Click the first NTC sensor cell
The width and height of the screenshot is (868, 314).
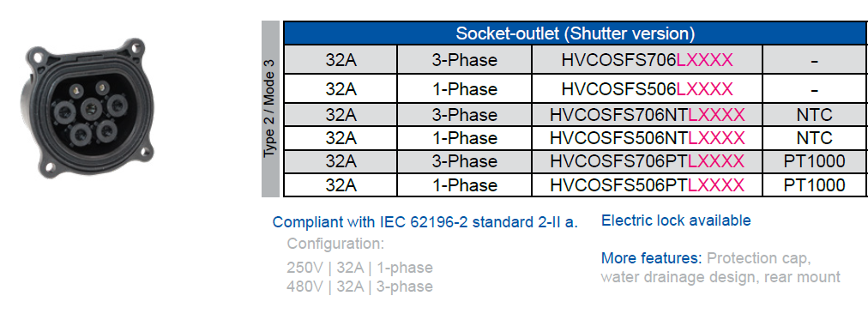click(814, 115)
